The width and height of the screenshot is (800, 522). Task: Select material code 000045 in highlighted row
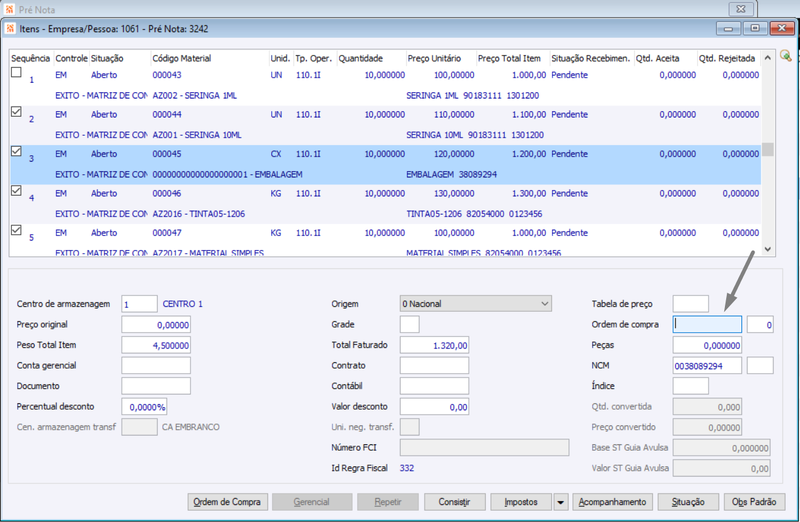pyautogui.click(x=167, y=154)
